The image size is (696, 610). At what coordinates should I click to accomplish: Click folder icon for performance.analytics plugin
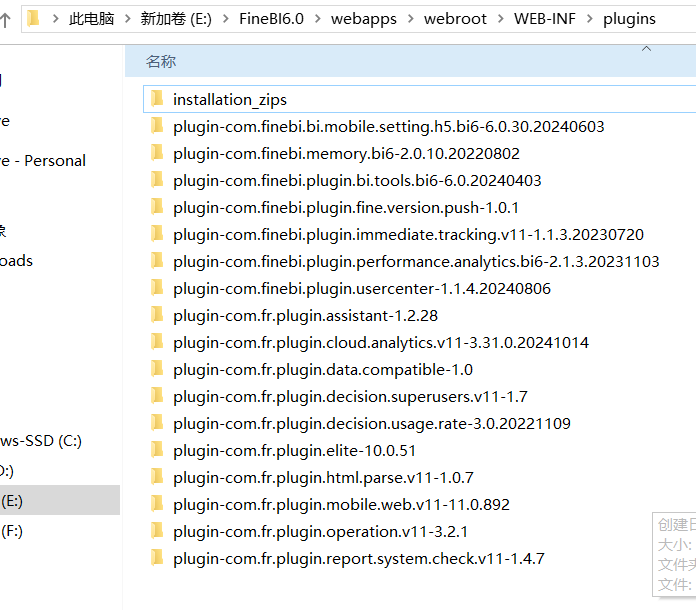[x=157, y=261]
